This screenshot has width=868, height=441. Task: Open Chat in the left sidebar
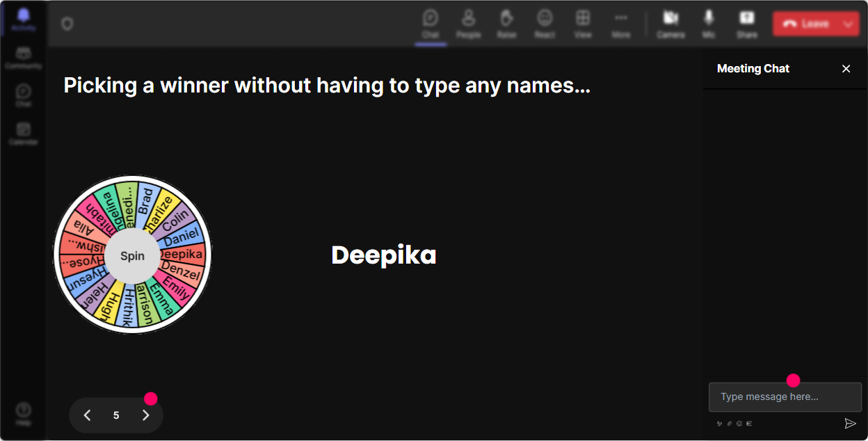point(24,95)
